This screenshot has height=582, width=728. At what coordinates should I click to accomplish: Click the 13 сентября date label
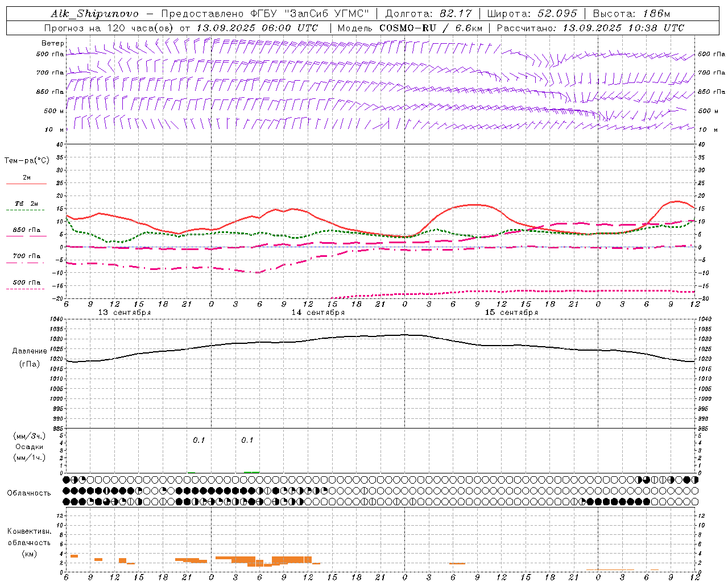coord(125,313)
